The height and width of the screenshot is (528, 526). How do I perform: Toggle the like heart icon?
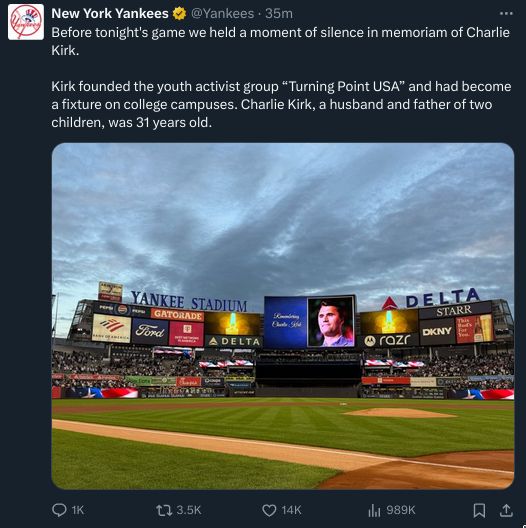[269, 510]
